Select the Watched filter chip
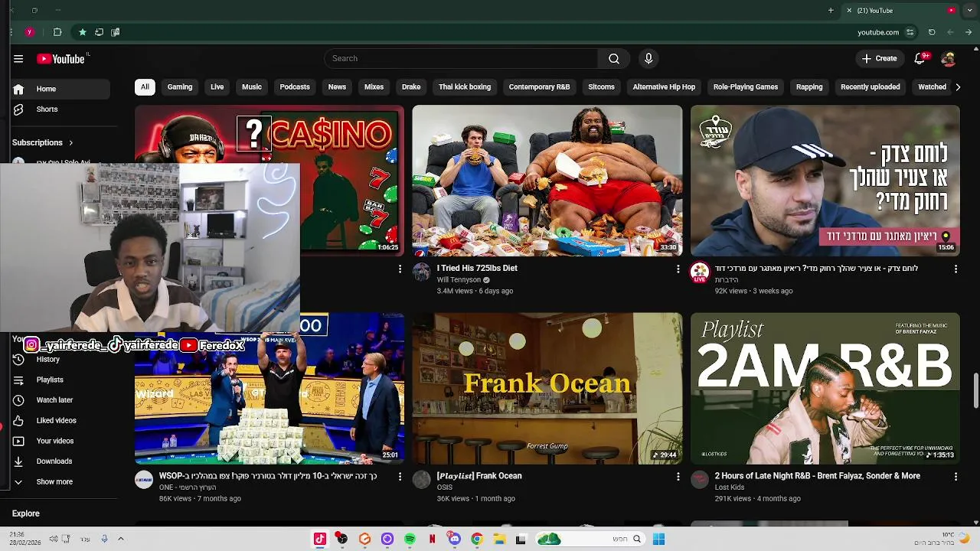The height and width of the screenshot is (551, 980). coord(932,86)
